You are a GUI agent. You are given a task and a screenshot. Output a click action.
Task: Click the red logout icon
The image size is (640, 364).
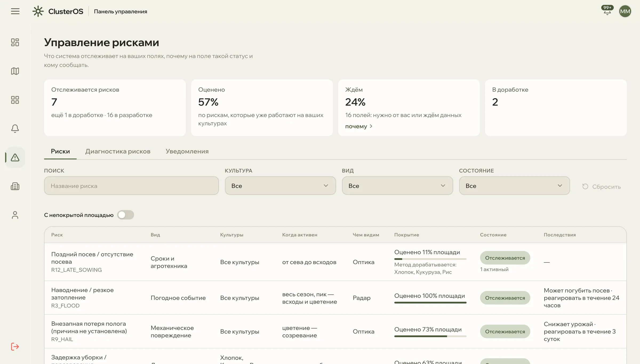15,347
